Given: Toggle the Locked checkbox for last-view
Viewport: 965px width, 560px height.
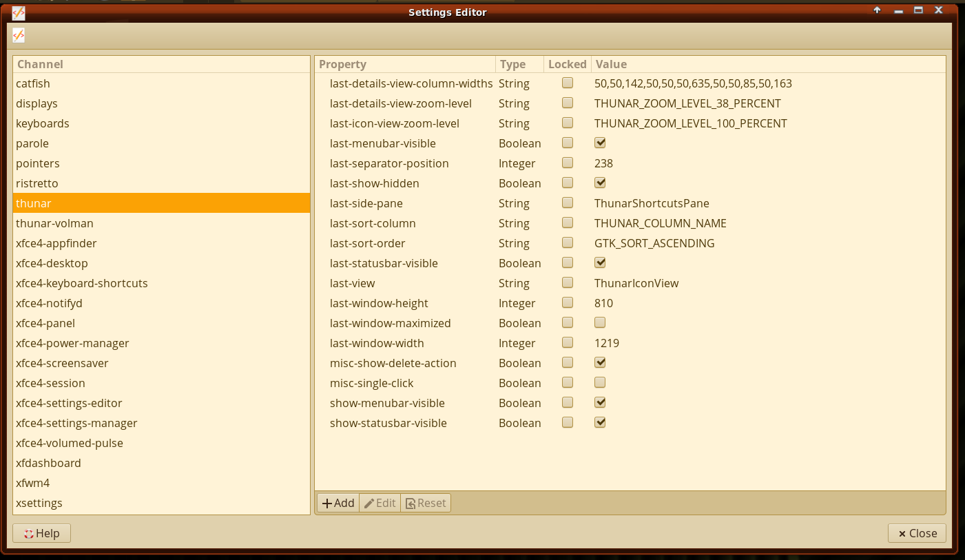Looking at the screenshot, I should coord(568,283).
